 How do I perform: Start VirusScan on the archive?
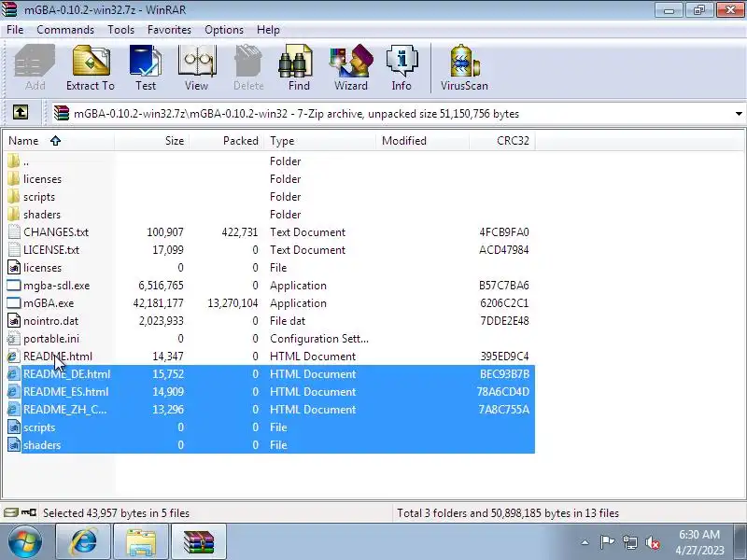464,67
